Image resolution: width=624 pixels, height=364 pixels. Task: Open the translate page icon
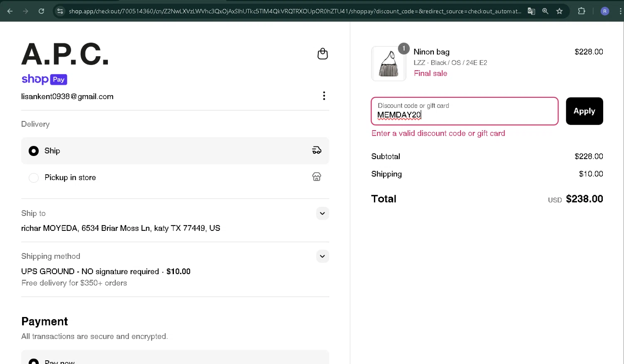pos(531,11)
